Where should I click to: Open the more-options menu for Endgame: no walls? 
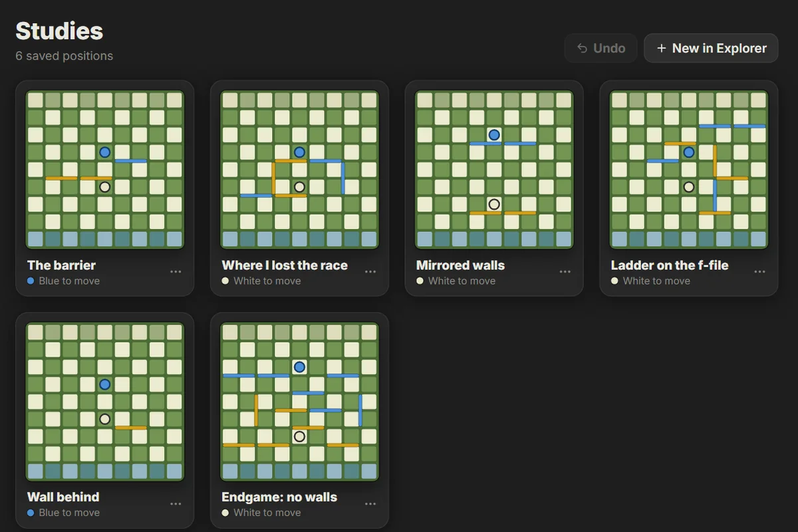point(370,504)
